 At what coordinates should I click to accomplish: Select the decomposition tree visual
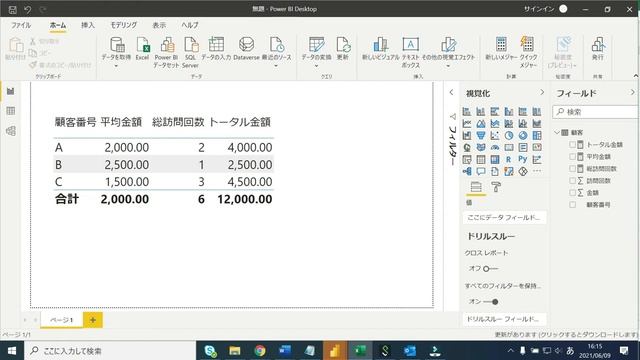pyautogui.click(x=467, y=171)
